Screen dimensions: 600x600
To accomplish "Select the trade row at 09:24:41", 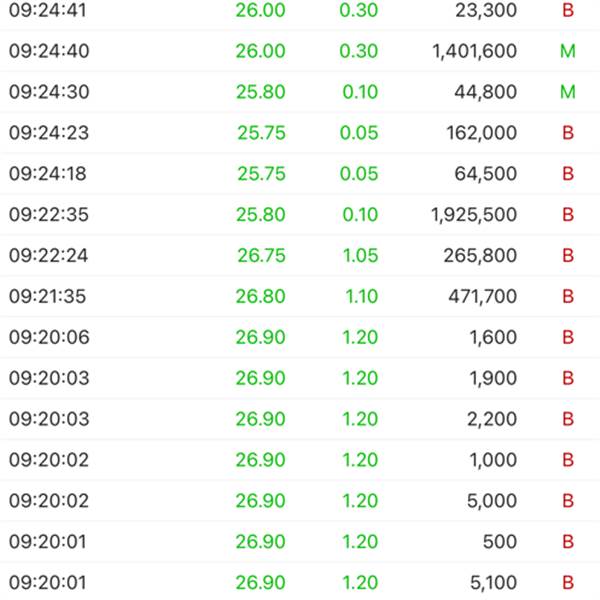I will (x=300, y=10).
